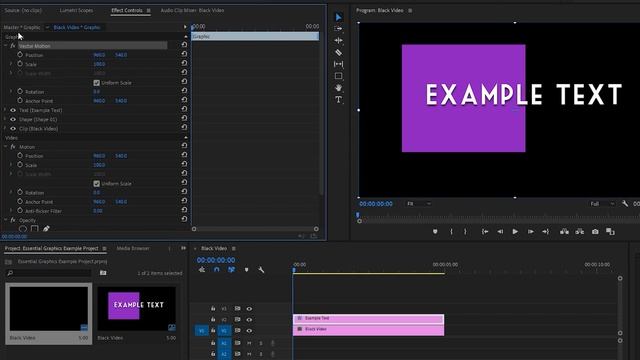This screenshot has width=640, height=360.
Task: Click the Extract button
Action: coord(580,231)
